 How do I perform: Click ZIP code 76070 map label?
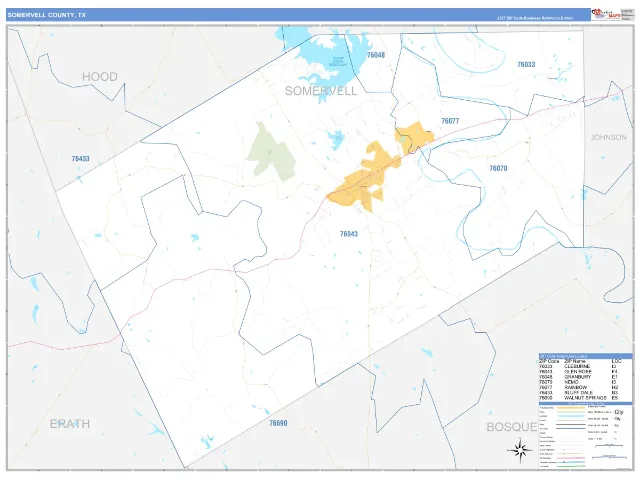point(498,168)
